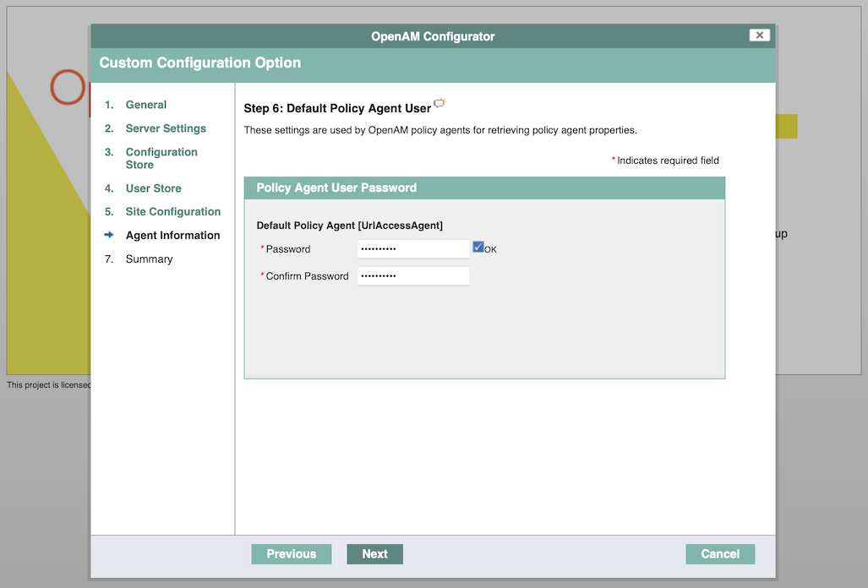Click the blue OK checkmark next to Password

pyautogui.click(x=478, y=247)
